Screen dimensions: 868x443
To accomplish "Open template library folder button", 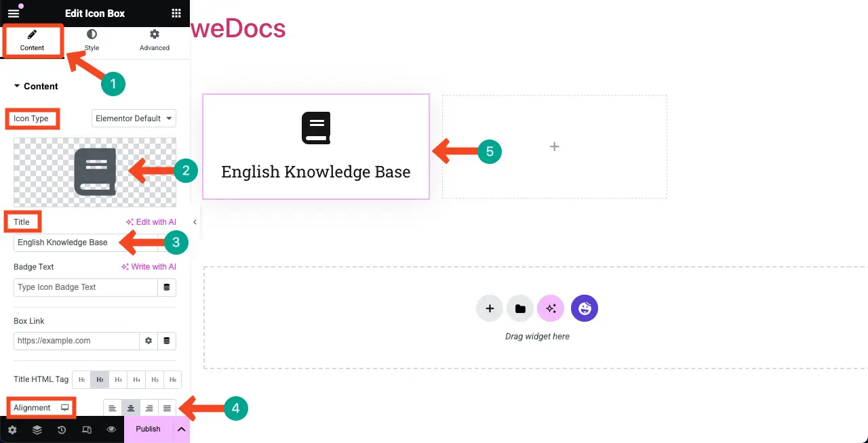I will [x=520, y=308].
